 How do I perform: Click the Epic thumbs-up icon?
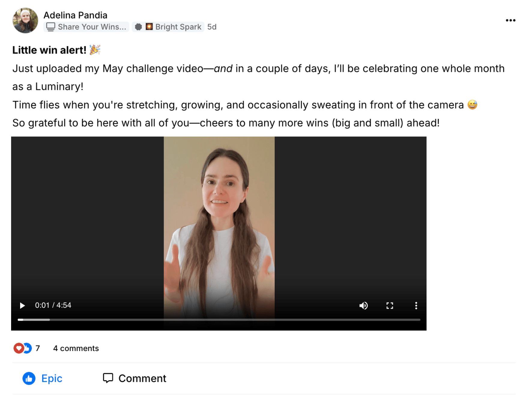[x=29, y=378]
